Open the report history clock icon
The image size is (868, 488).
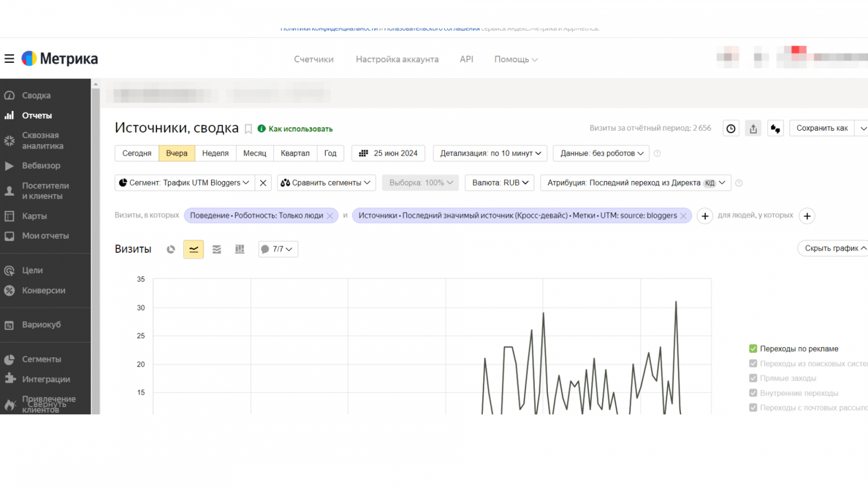coord(731,129)
